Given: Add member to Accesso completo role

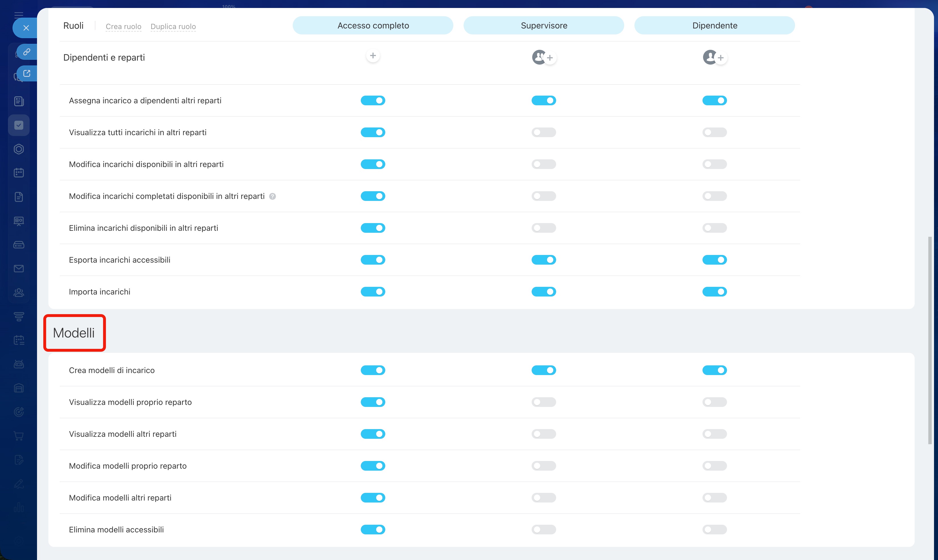Looking at the screenshot, I should pyautogui.click(x=373, y=56).
